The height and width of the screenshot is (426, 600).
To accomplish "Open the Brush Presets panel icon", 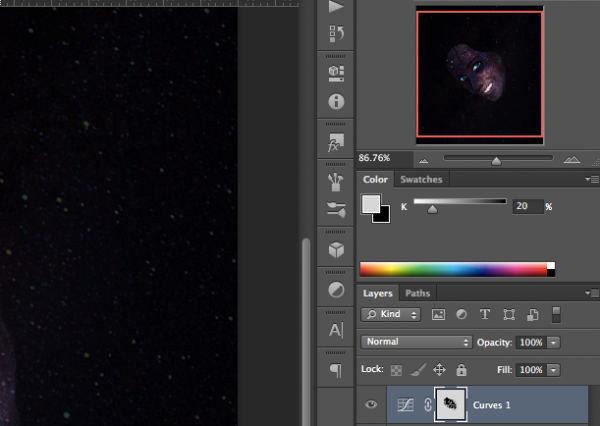I will [x=336, y=182].
